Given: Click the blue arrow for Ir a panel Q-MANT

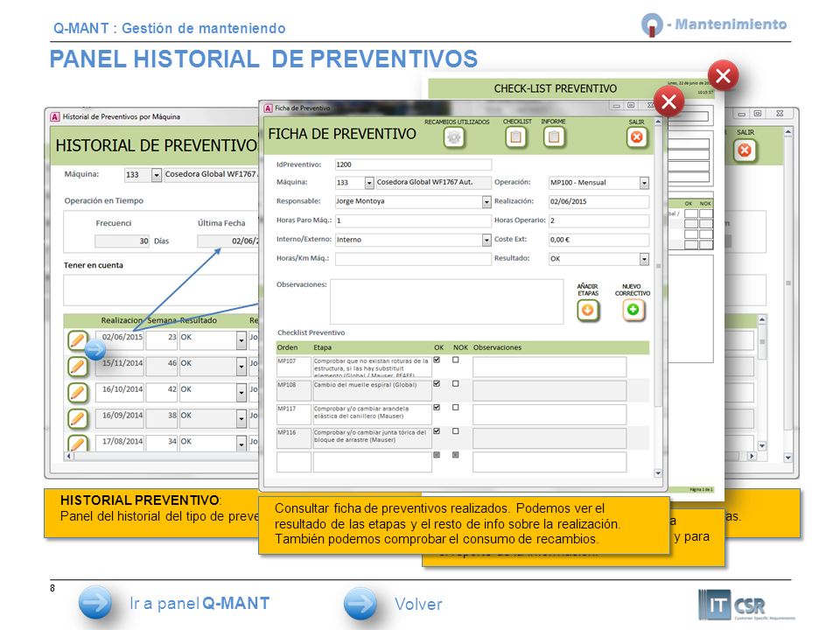Looking at the screenshot, I should (94, 603).
